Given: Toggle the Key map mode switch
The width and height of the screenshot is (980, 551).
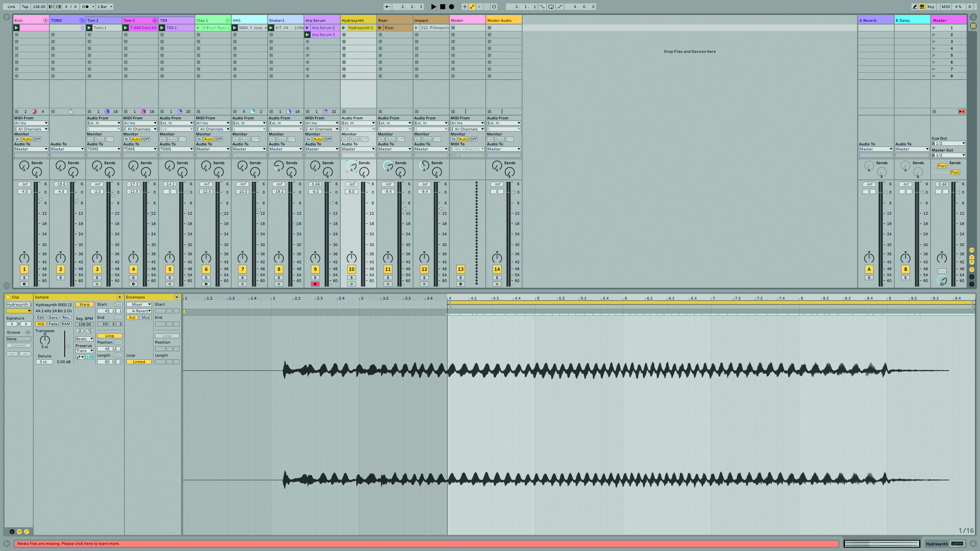Looking at the screenshot, I should (931, 7).
